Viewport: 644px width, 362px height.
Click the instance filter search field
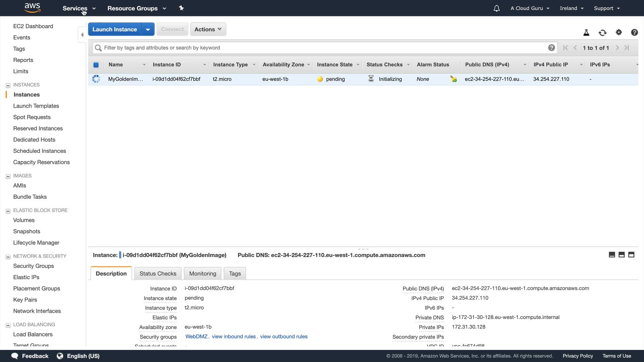[x=322, y=48]
